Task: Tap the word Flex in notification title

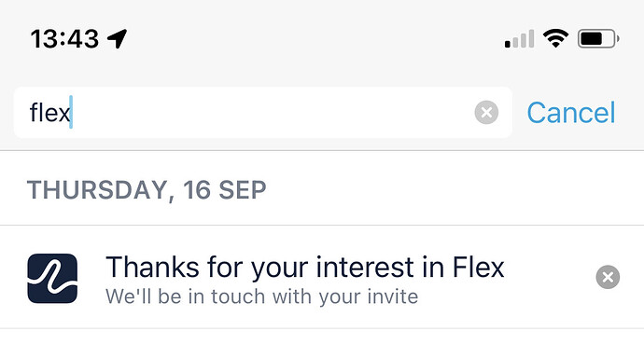Action: (x=478, y=267)
